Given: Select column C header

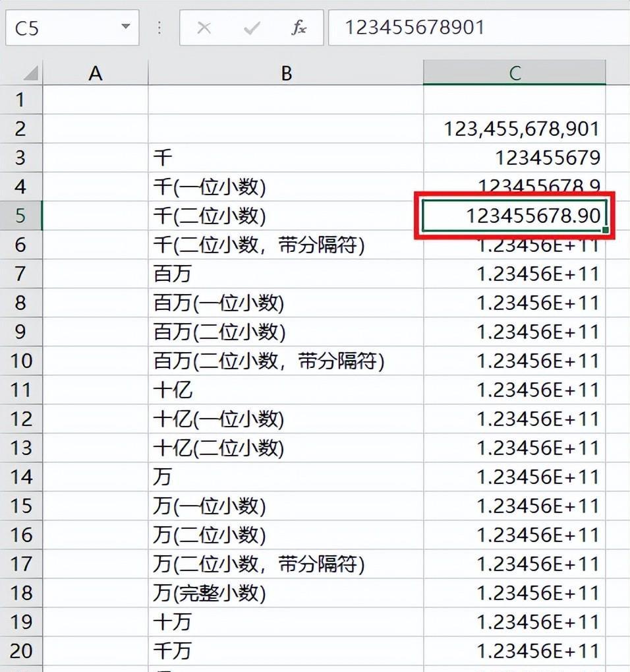Looking at the screenshot, I should (x=515, y=73).
